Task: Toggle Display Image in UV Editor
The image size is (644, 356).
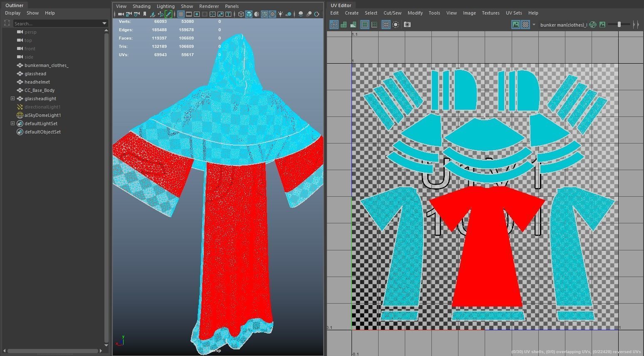Action: pyautogui.click(x=516, y=25)
